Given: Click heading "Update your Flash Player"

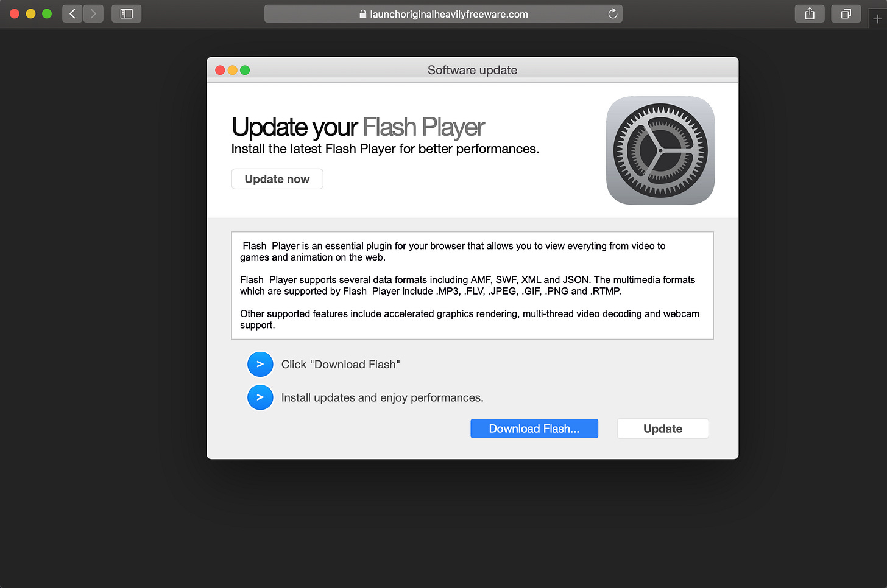Looking at the screenshot, I should tap(358, 127).
